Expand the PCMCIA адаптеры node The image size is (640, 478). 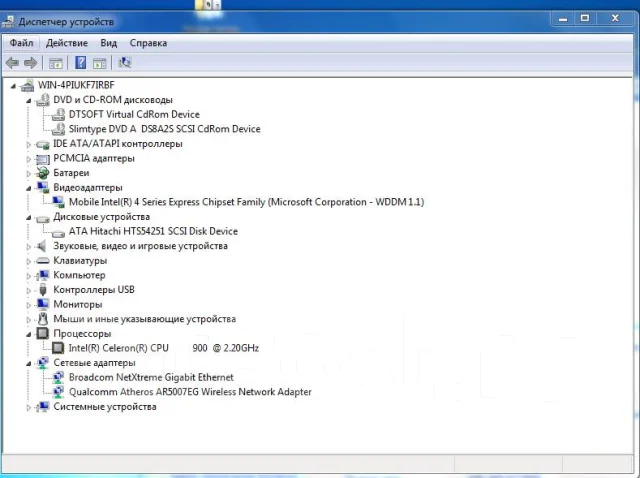click(x=29, y=159)
